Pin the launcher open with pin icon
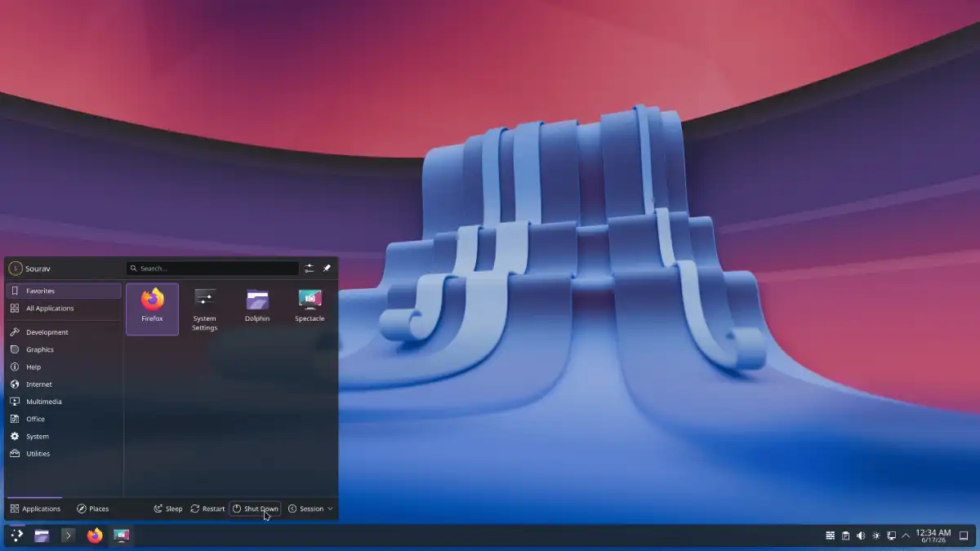This screenshot has width=980, height=551. coord(327,269)
